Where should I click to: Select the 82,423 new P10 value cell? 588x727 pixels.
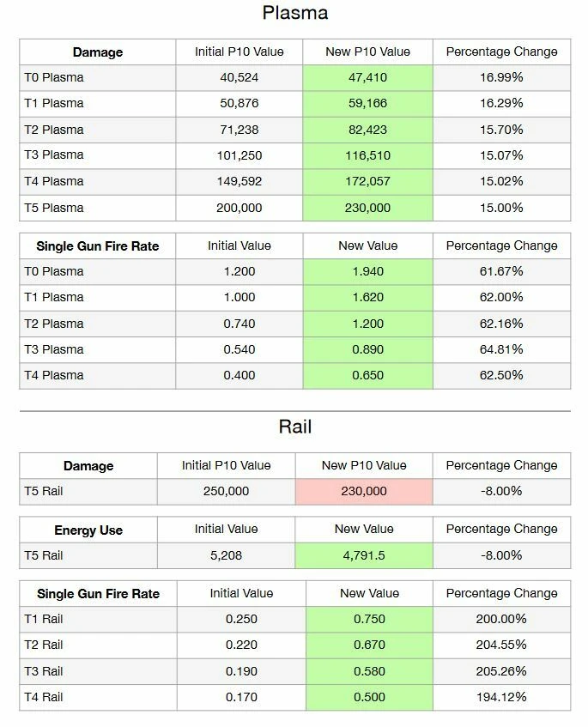tap(367, 130)
